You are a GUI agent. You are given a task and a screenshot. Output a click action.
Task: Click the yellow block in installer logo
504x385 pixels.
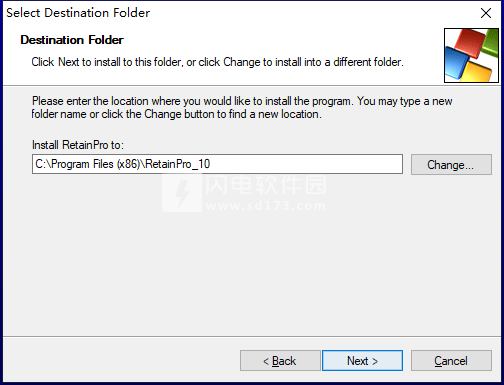tap(478, 71)
